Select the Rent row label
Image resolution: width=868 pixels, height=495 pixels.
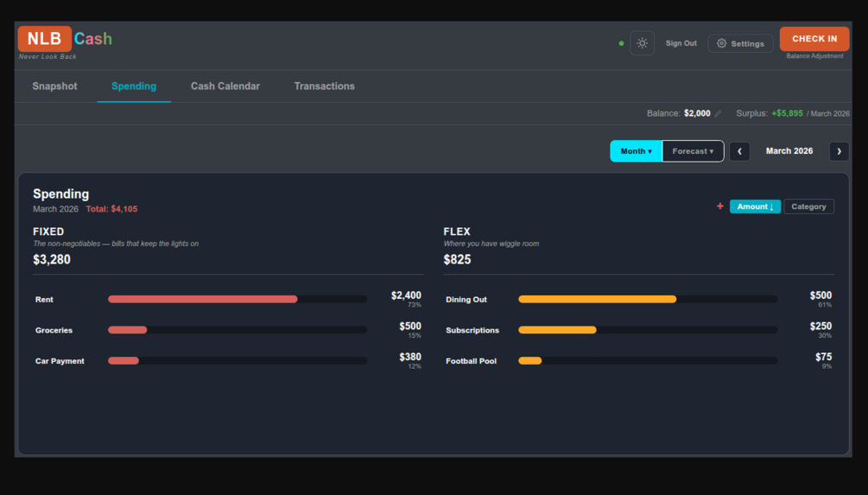pyautogui.click(x=44, y=300)
